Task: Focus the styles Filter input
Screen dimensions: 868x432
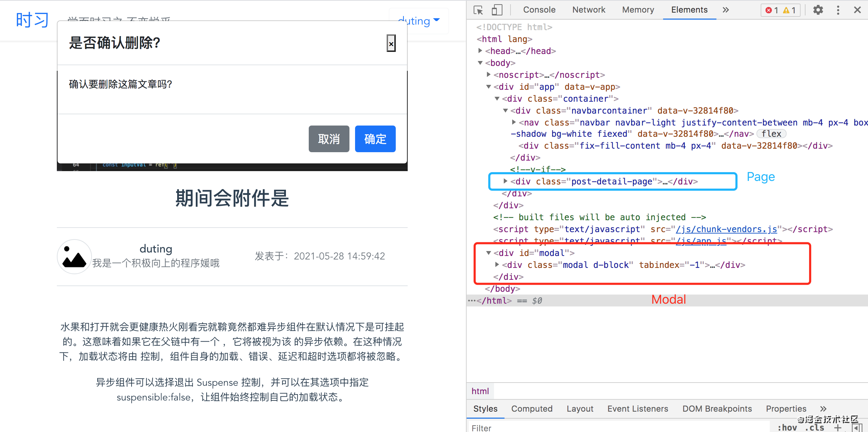Action: coord(619,427)
